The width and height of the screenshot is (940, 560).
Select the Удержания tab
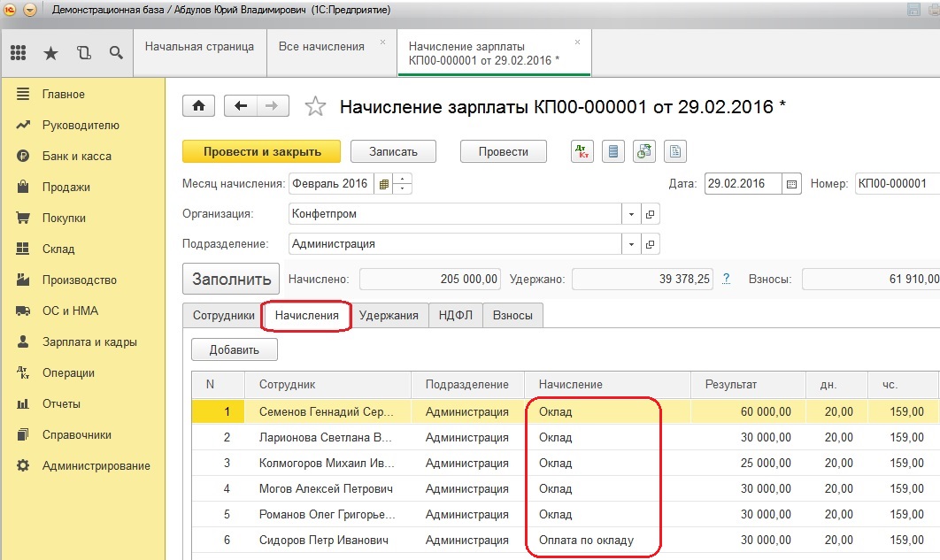tap(389, 316)
